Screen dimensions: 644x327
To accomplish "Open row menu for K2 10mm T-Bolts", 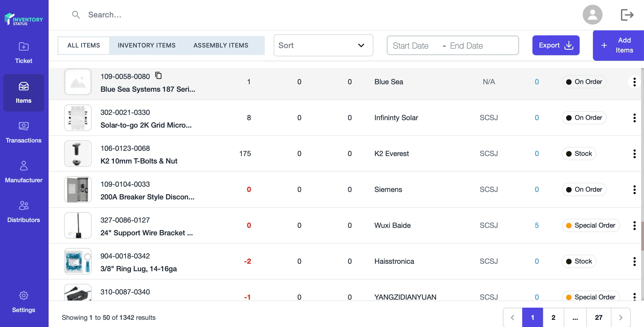I will [x=634, y=154].
